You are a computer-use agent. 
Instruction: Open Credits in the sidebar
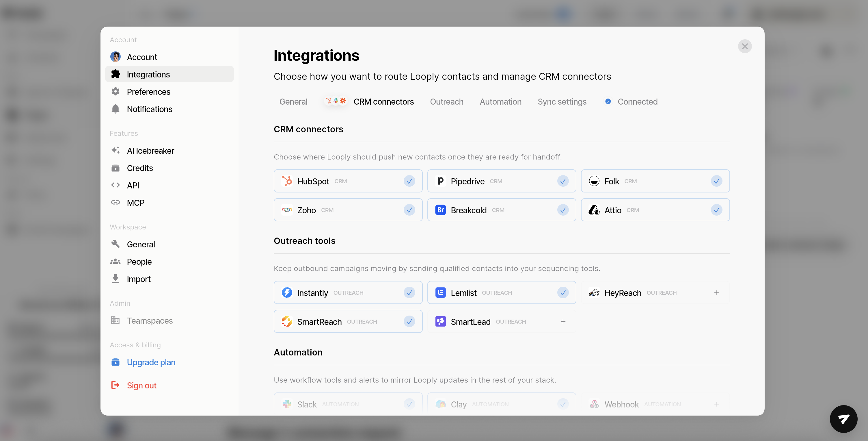tap(169, 168)
